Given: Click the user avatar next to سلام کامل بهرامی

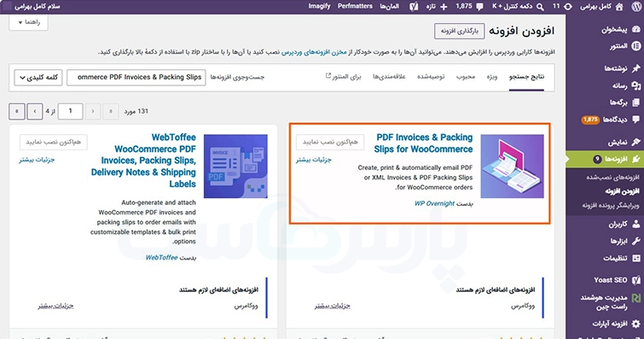Looking at the screenshot, I should click(x=8, y=7).
